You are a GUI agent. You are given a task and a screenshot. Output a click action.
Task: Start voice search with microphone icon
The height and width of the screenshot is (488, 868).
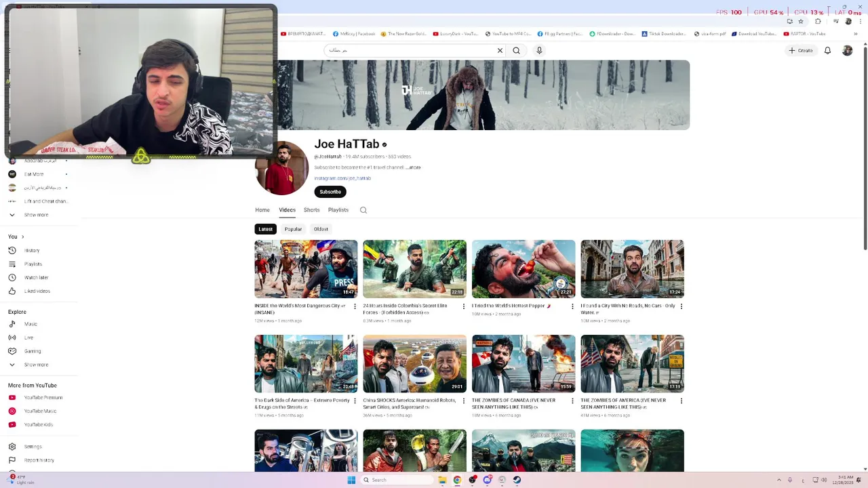point(539,50)
